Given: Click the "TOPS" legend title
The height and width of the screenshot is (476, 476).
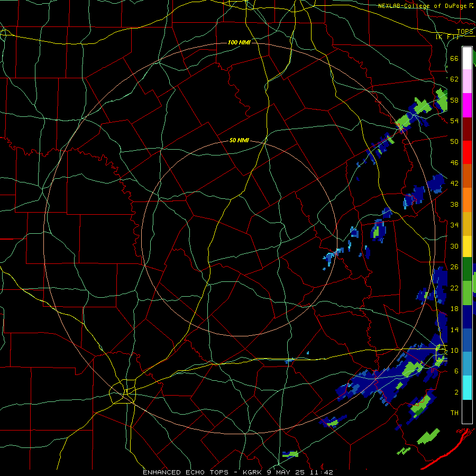Looking at the screenshot, I should [465, 32].
